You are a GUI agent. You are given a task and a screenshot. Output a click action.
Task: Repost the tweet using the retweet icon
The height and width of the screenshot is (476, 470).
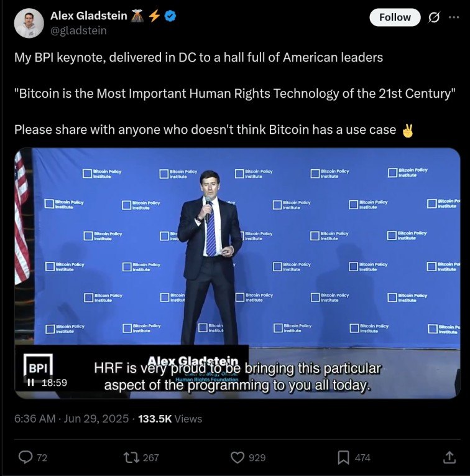pyautogui.click(x=131, y=457)
